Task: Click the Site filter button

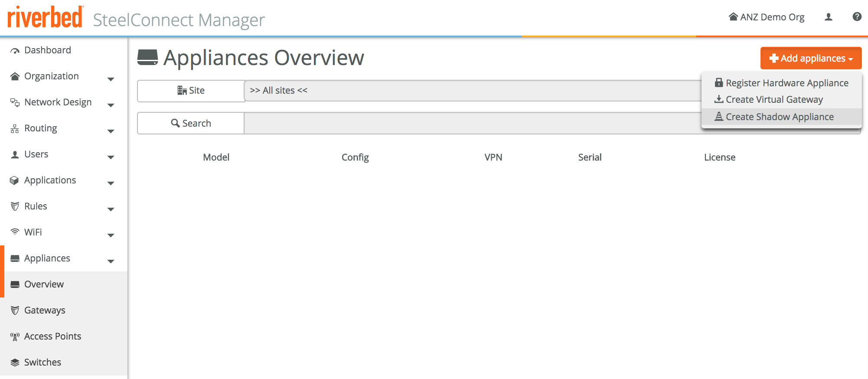Action: (191, 91)
